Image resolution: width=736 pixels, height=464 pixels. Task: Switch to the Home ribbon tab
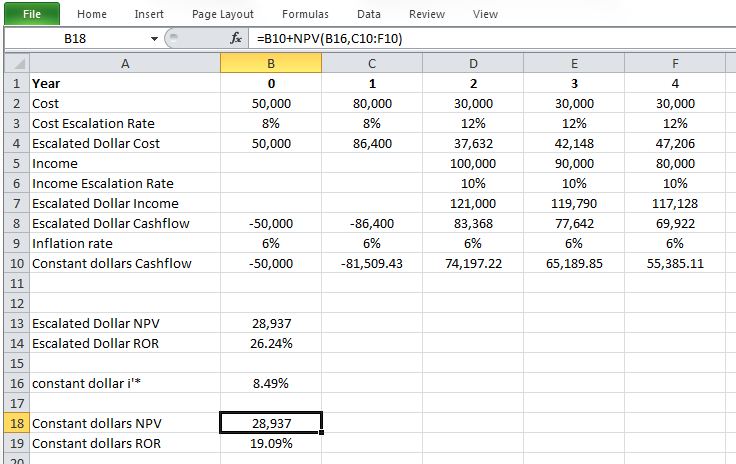click(92, 14)
